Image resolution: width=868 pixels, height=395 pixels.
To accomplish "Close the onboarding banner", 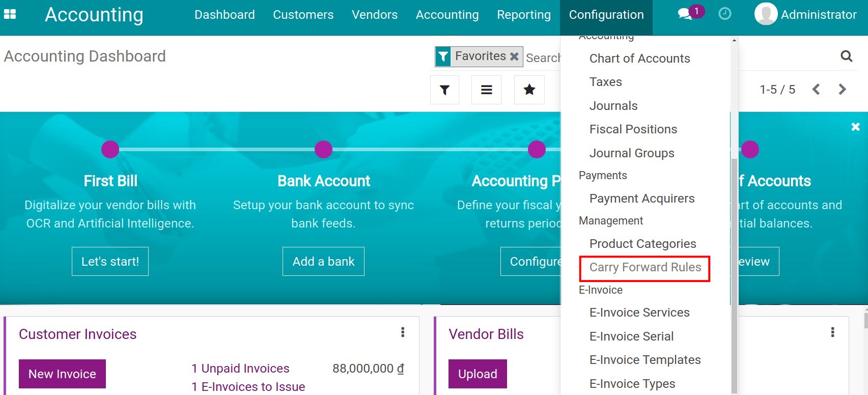I will 855,127.
